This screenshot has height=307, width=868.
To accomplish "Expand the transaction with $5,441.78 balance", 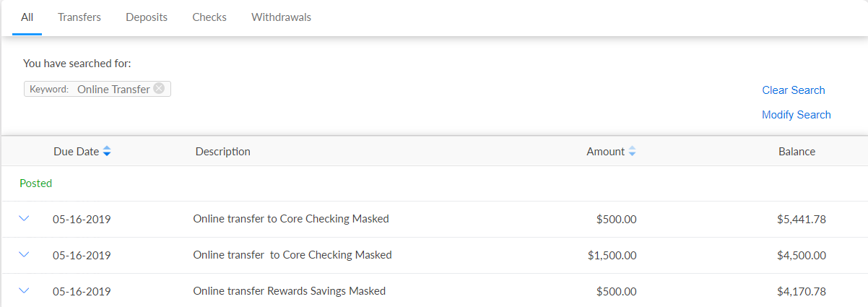I will click(24, 218).
